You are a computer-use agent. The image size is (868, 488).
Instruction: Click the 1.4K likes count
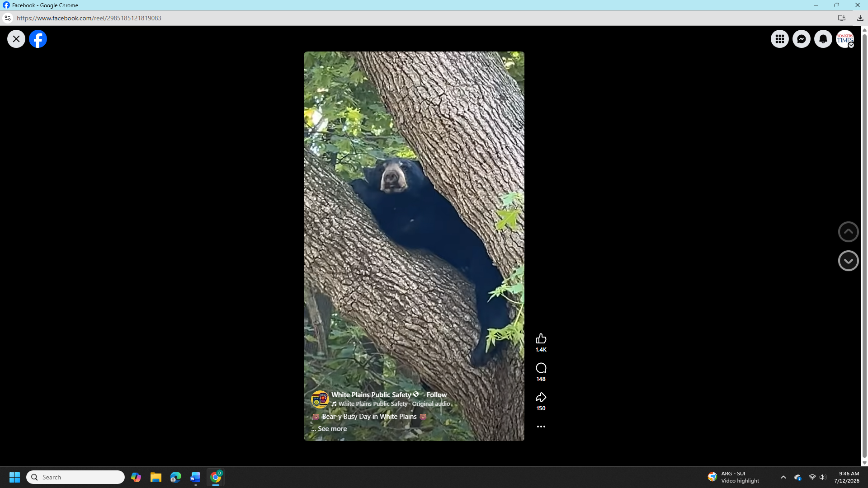[x=541, y=350]
